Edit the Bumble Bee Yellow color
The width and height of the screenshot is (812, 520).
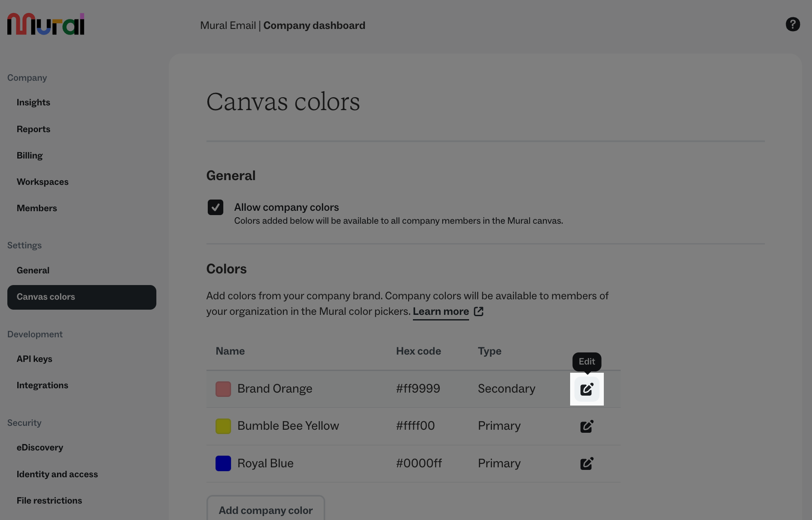click(x=587, y=426)
